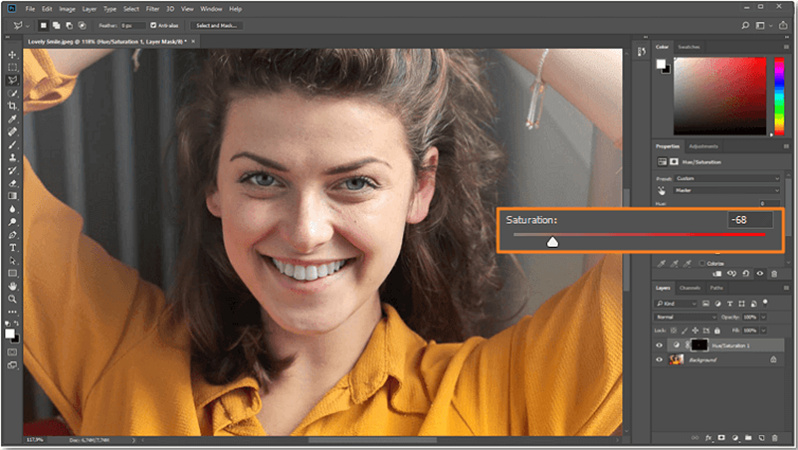This screenshot has width=798, height=450.
Task: Hide the Background layer
Action: point(659,358)
